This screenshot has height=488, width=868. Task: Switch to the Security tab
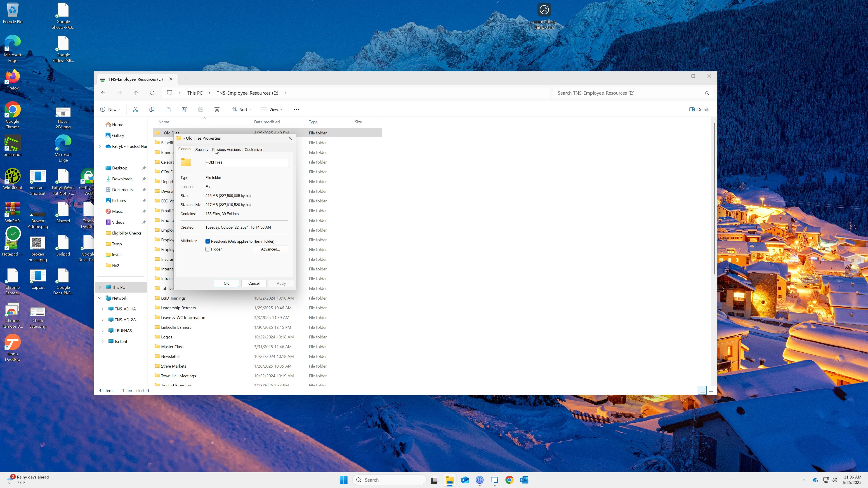(x=201, y=150)
